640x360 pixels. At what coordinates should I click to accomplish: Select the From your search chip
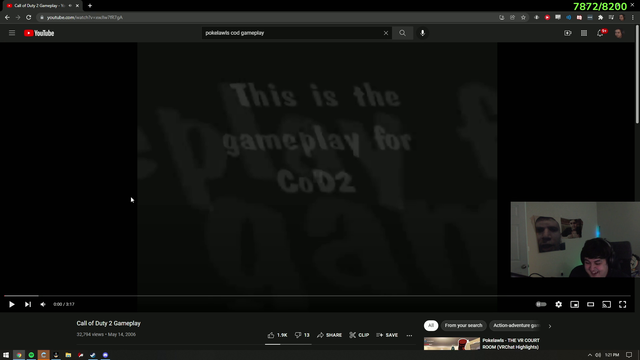click(x=463, y=326)
